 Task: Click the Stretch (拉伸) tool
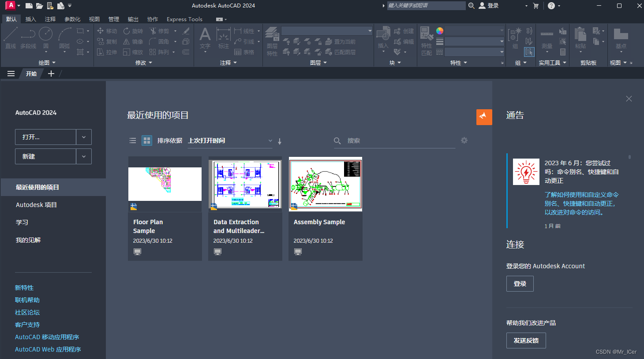[107, 52]
